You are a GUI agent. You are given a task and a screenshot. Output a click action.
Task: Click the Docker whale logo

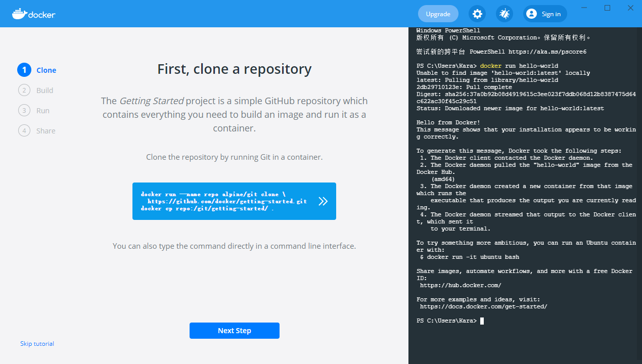[x=33, y=14]
